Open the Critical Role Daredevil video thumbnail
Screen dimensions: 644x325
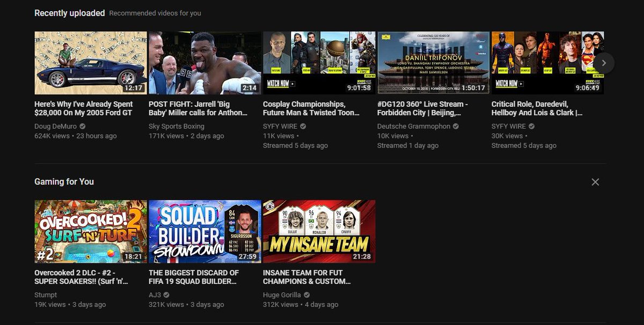(x=547, y=63)
